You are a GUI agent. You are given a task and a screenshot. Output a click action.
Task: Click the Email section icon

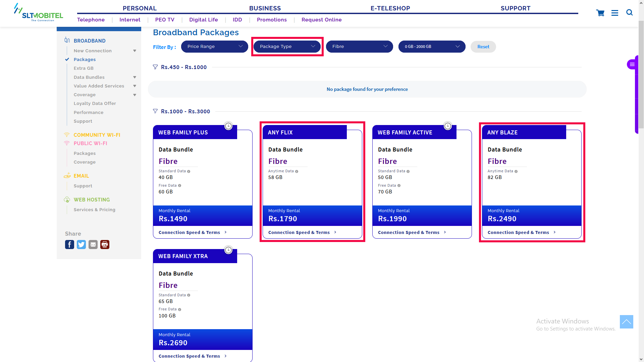point(67,176)
